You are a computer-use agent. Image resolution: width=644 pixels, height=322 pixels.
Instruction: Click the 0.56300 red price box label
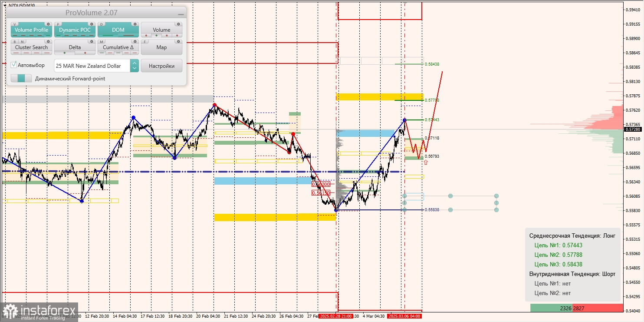tap(321, 184)
